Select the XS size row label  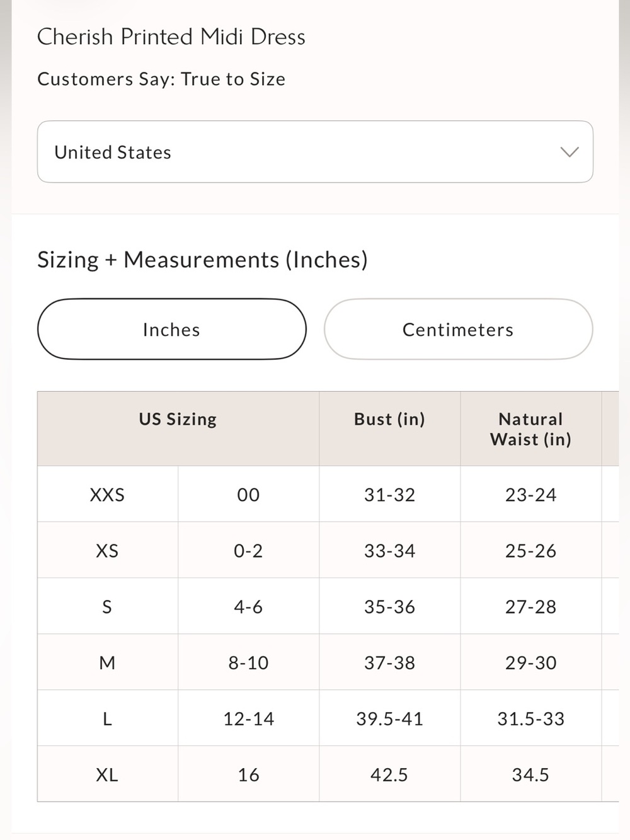coord(107,551)
